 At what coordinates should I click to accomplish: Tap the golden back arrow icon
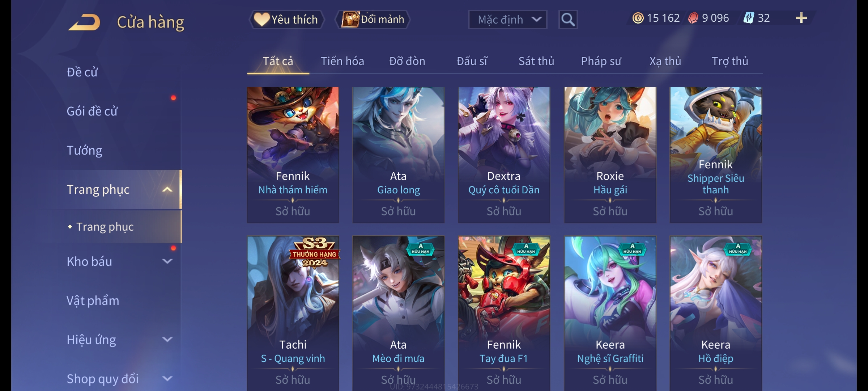[84, 22]
